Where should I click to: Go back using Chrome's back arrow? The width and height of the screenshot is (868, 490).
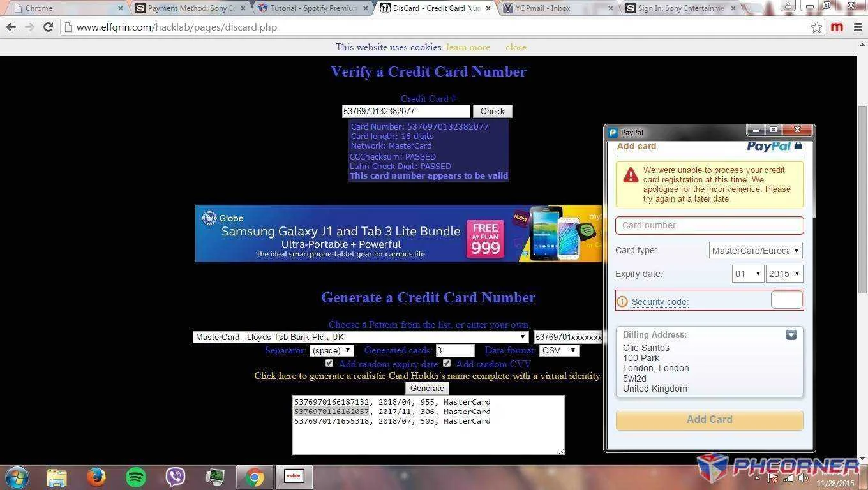(11, 27)
